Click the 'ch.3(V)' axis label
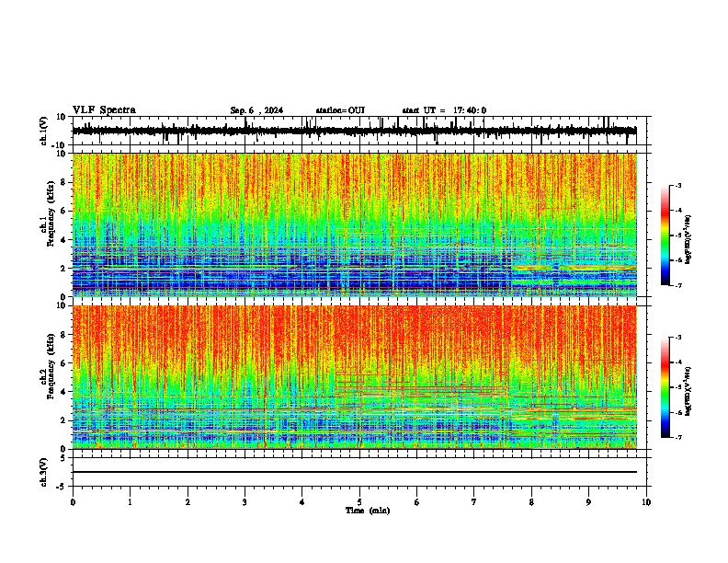 [44, 473]
